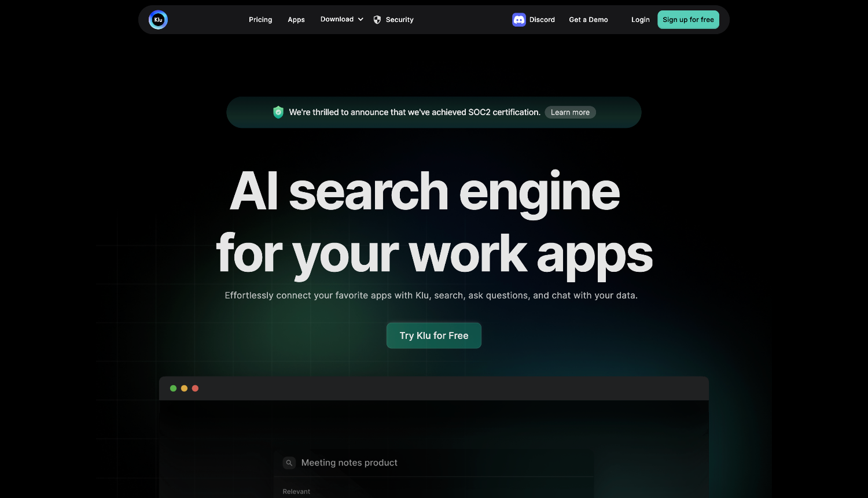Open the Discord text link
868x498 pixels.
tap(542, 20)
